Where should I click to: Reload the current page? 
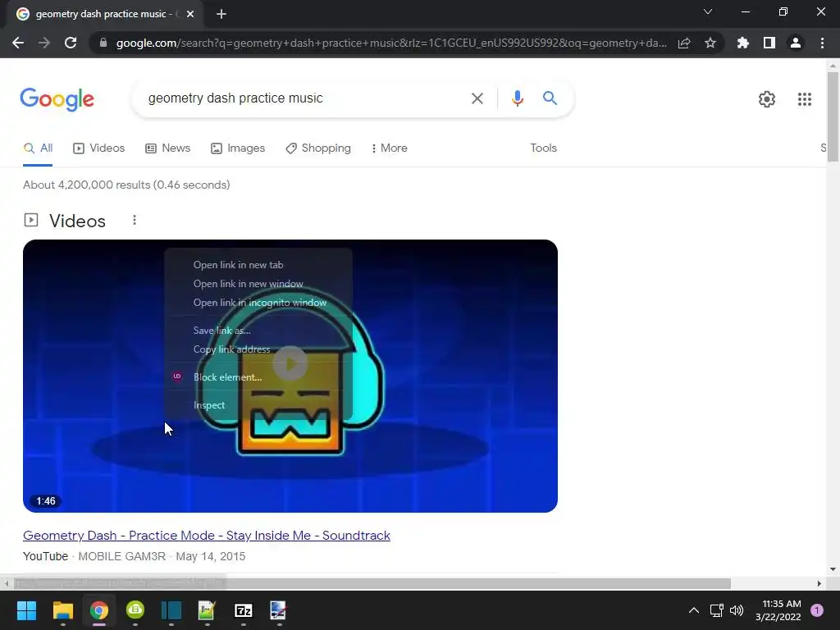[x=71, y=43]
